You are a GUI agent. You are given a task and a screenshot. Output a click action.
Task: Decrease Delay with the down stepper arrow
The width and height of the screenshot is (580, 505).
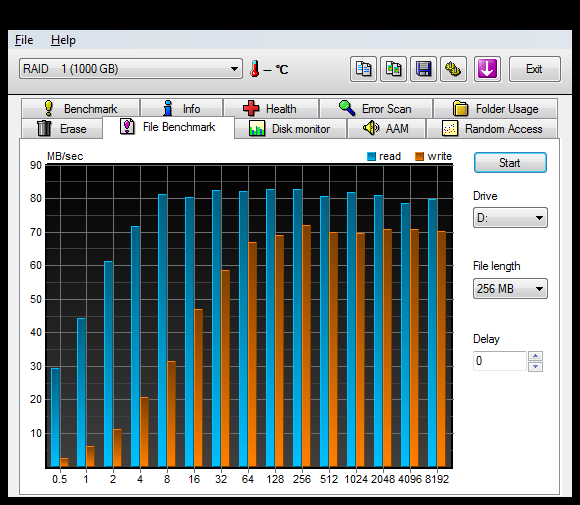[536, 367]
